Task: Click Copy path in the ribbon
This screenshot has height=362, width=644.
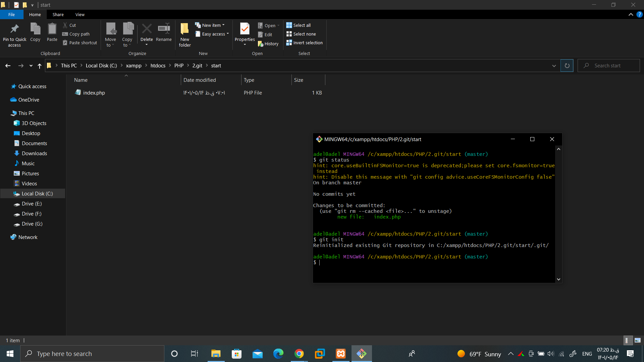Action: [76, 34]
